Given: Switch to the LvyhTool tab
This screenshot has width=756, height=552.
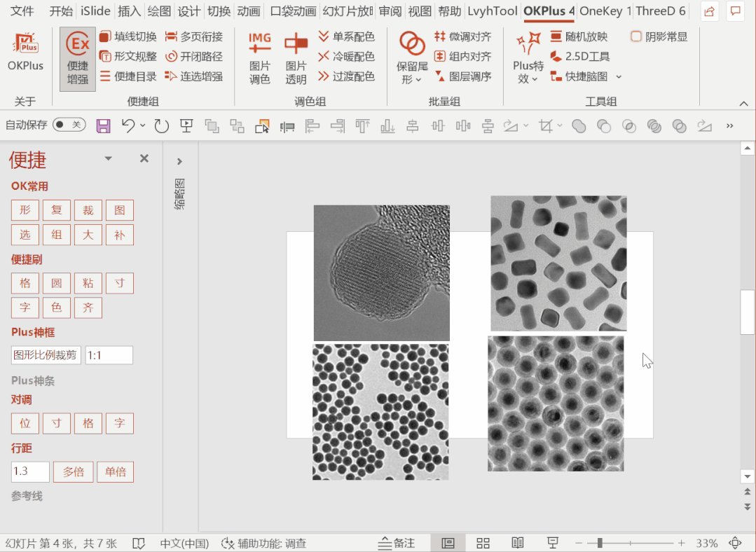Looking at the screenshot, I should click(x=493, y=11).
